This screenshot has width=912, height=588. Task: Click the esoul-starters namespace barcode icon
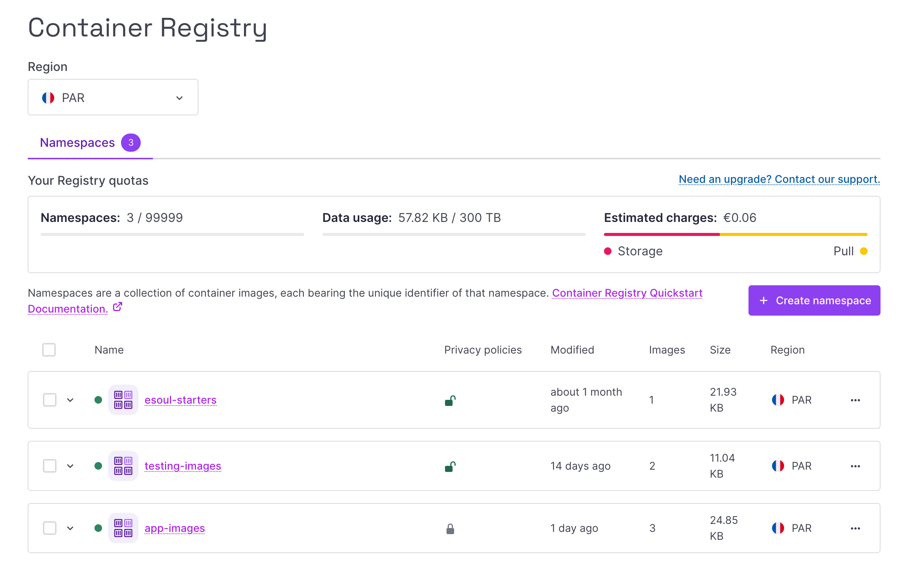tap(123, 399)
